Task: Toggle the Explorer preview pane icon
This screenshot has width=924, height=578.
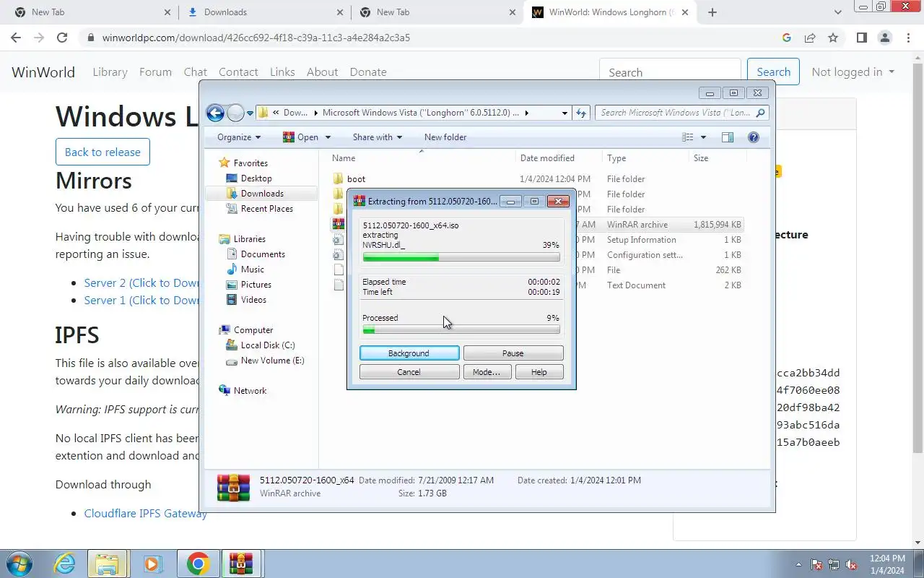Action: click(x=728, y=137)
